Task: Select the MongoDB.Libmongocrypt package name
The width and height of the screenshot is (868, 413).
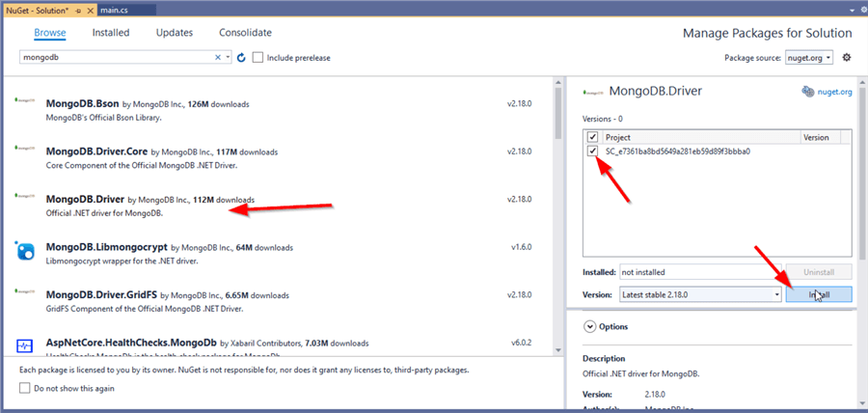Action: click(107, 247)
